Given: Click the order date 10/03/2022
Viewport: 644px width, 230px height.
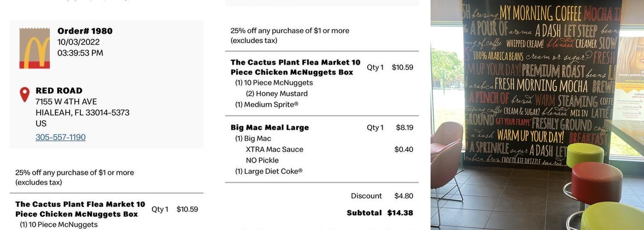Looking at the screenshot, I should coord(78,42).
